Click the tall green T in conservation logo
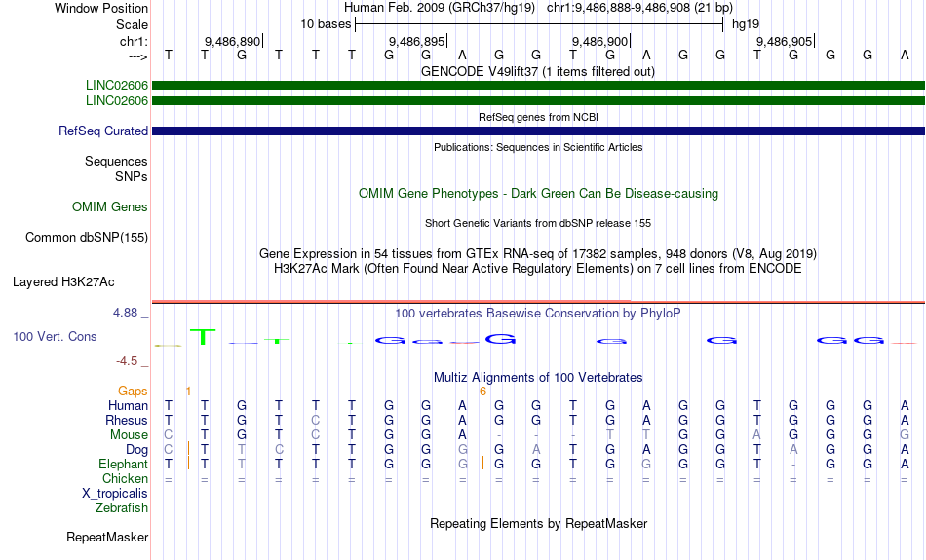 [x=203, y=337]
